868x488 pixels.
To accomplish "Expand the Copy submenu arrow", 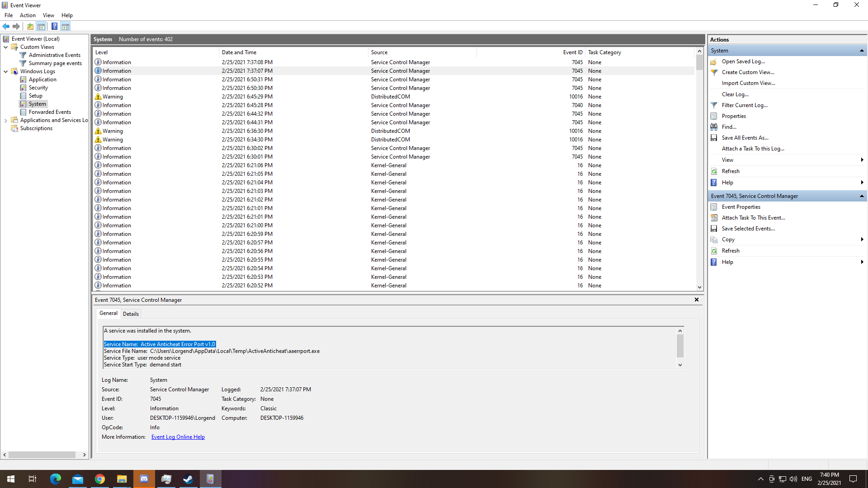I will tap(862, 239).
